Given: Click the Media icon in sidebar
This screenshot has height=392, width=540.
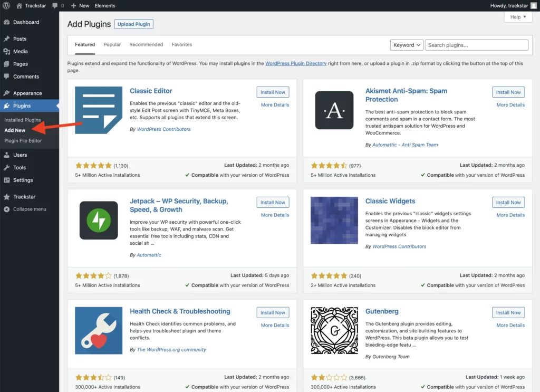Looking at the screenshot, I should [x=6, y=51].
